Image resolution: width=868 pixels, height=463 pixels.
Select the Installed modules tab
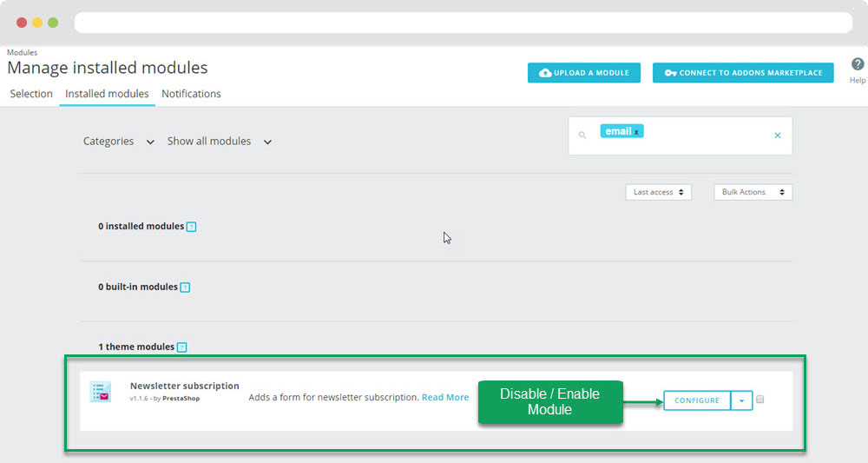(x=107, y=94)
